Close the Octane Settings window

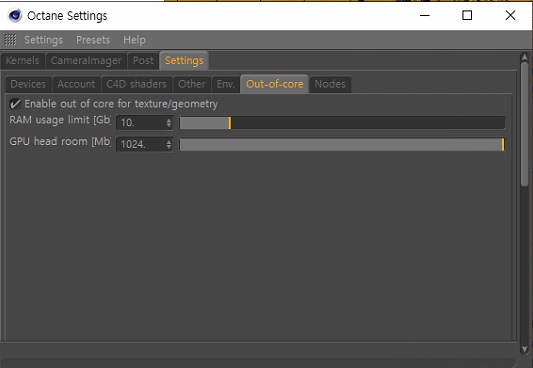click(x=510, y=15)
